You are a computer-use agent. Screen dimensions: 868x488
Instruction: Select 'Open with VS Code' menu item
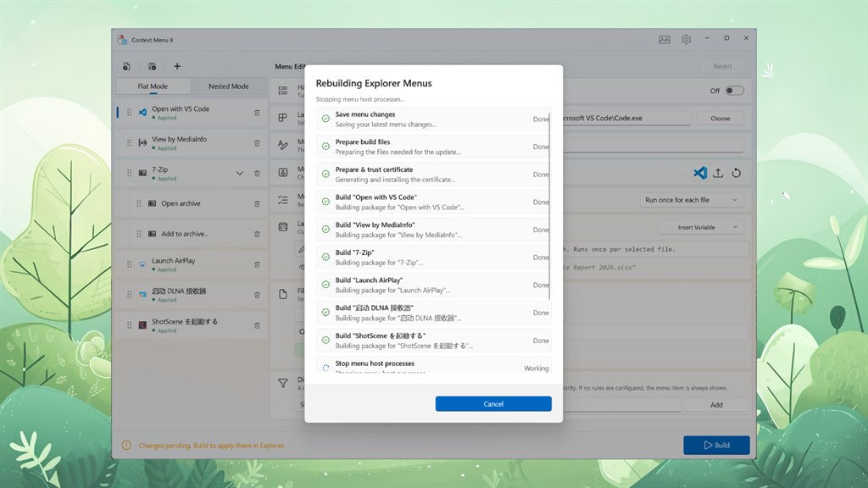pos(192,113)
